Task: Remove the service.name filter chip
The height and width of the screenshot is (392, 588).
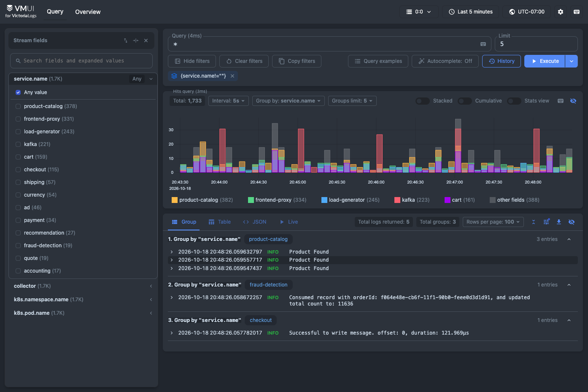Action: [232, 76]
